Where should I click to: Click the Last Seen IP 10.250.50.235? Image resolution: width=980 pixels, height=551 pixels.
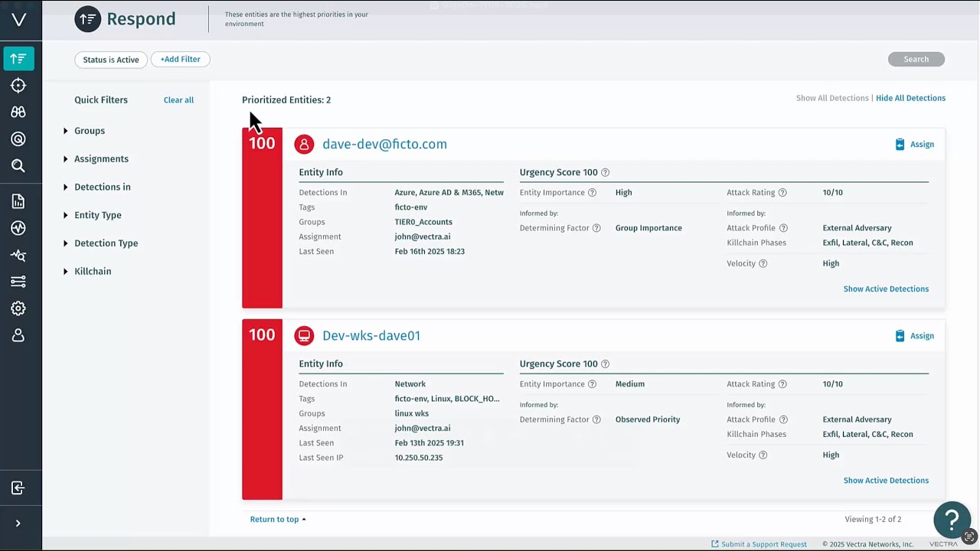click(x=419, y=458)
